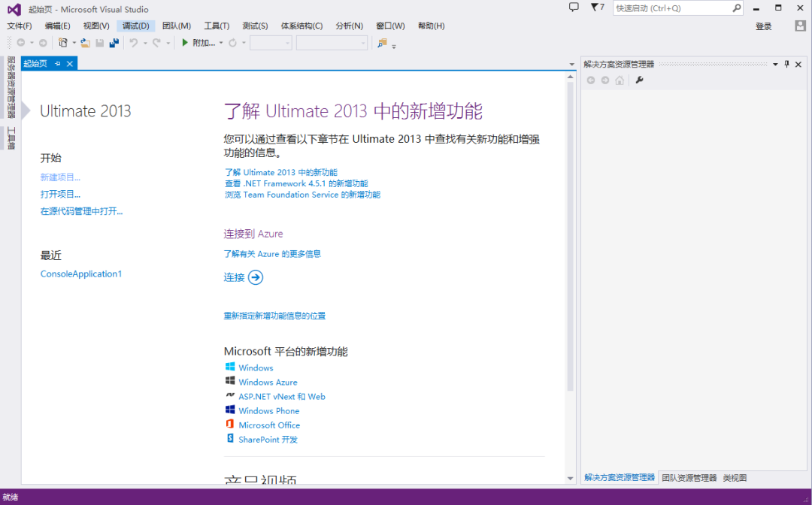
Task: Click the Forward icon in Solution Explorer
Action: [x=604, y=80]
